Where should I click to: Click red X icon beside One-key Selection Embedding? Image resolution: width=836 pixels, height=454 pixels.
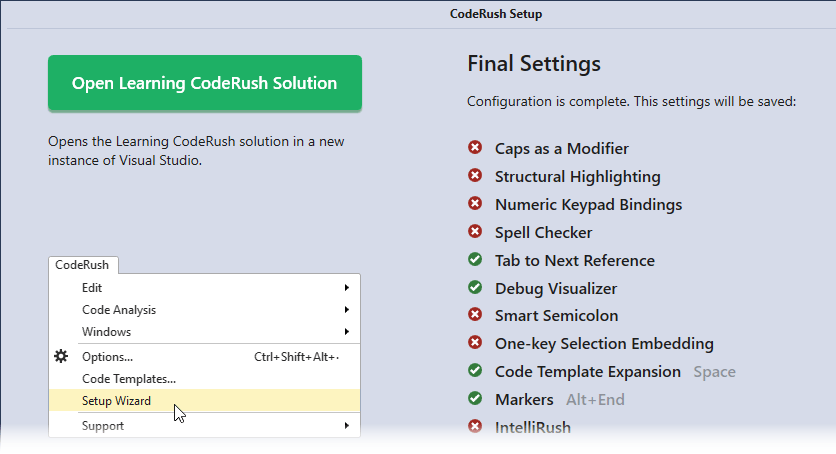tap(475, 343)
